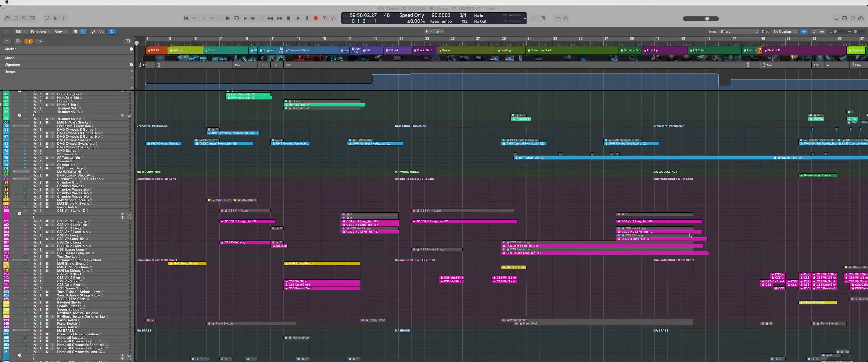Toggle Automation curve icon
This screenshot has height=362, width=868.
93,32
